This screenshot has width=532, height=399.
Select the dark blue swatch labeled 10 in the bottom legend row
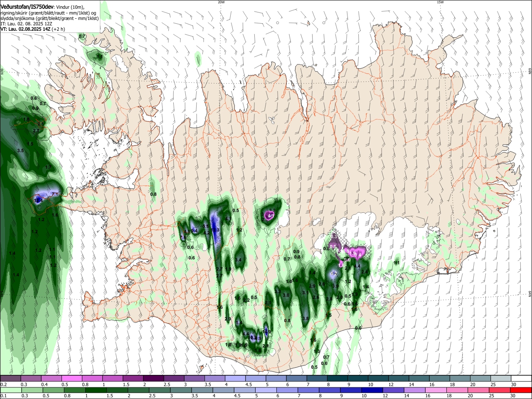[x=371, y=390]
